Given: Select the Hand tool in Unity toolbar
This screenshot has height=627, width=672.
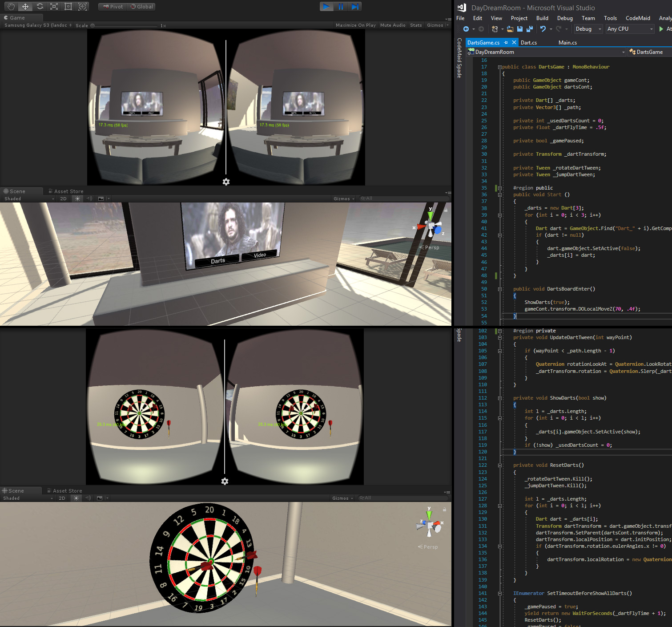Looking at the screenshot, I should 11,6.
